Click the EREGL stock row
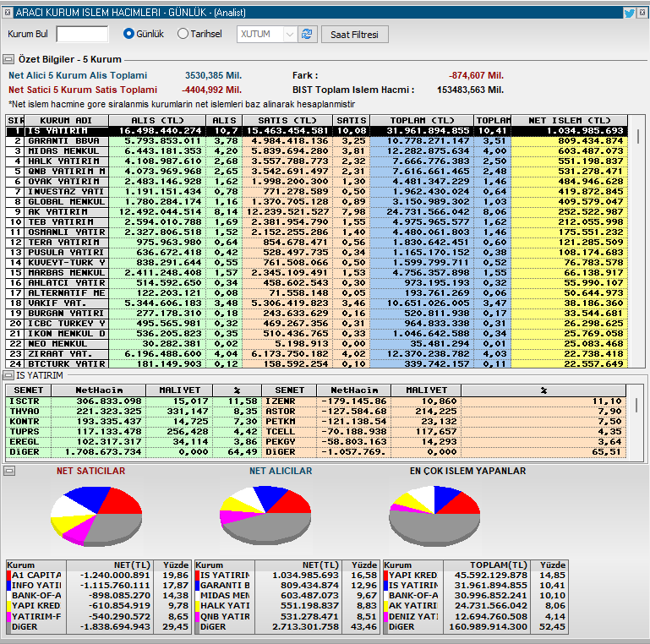The width and height of the screenshot is (650, 644). [134, 442]
